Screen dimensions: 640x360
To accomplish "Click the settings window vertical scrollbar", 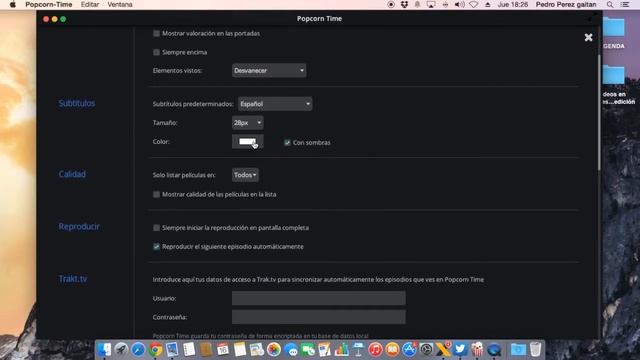I will [599, 112].
